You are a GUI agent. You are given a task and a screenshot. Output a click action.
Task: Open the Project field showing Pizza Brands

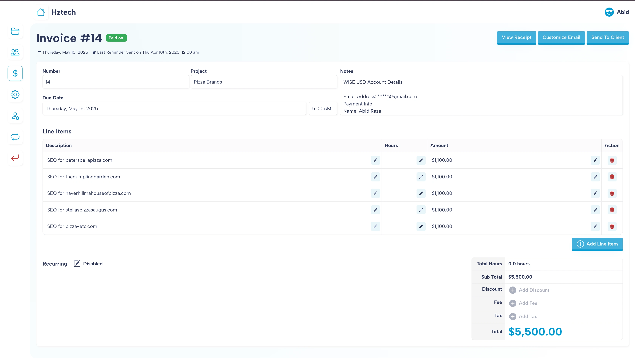(x=263, y=82)
